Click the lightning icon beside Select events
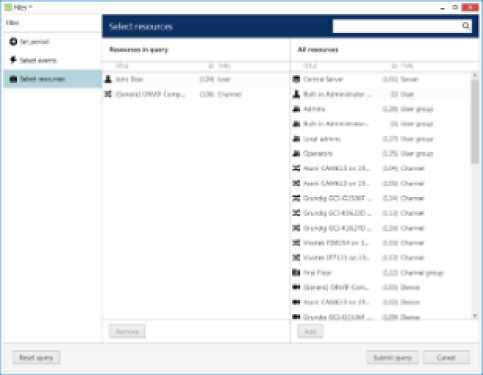 (x=13, y=60)
